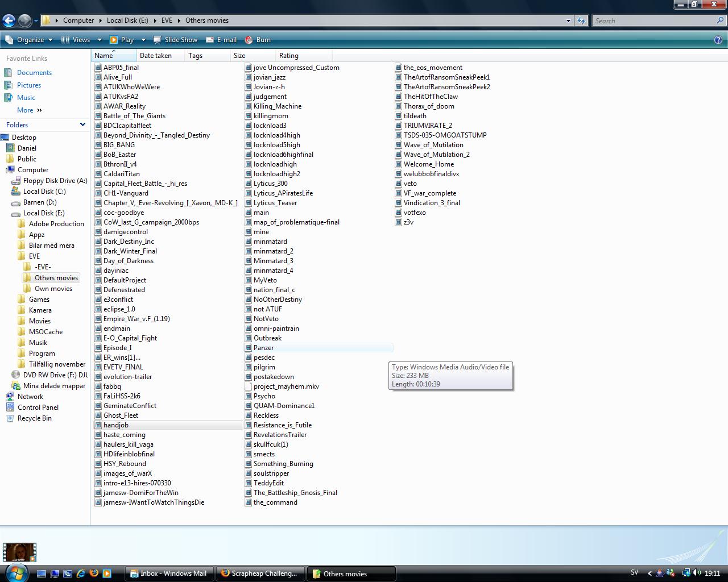Open the Music favorite link
Image resolution: width=728 pixels, height=582 pixels.
pyautogui.click(x=26, y=98)
